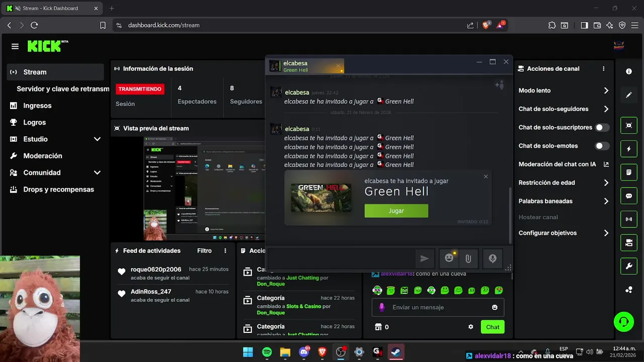Select Stream in the sidebar
644x362 pixels.
pyautogui.click(x=55, y=72)
